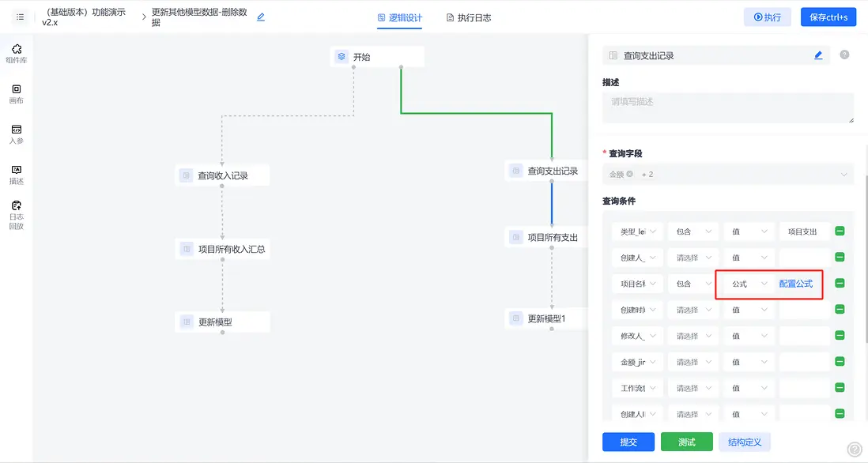Click the 保存ctrl+s button
The height and width of the screenshot is (463, 868).
(828, 17)
